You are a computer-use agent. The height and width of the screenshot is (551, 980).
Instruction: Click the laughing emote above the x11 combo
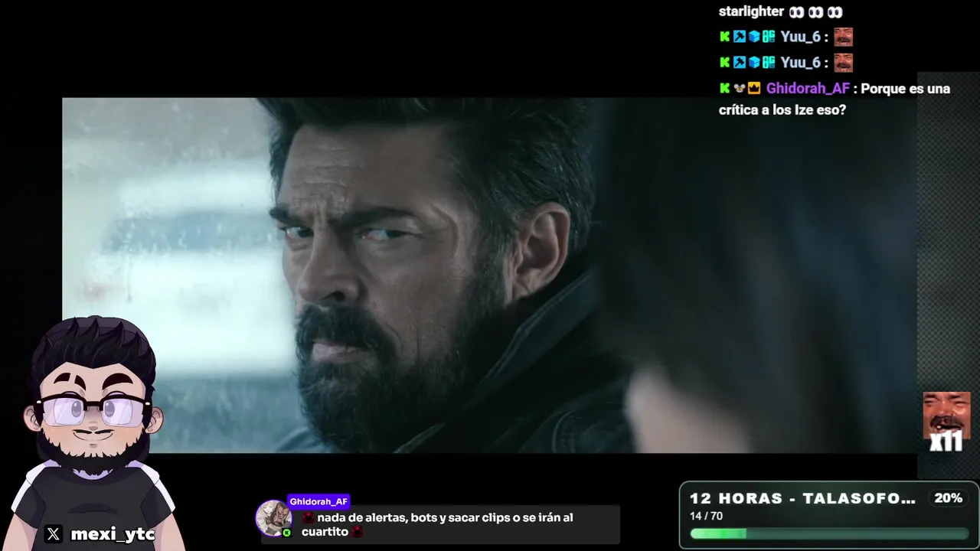(x=946, y=414)
